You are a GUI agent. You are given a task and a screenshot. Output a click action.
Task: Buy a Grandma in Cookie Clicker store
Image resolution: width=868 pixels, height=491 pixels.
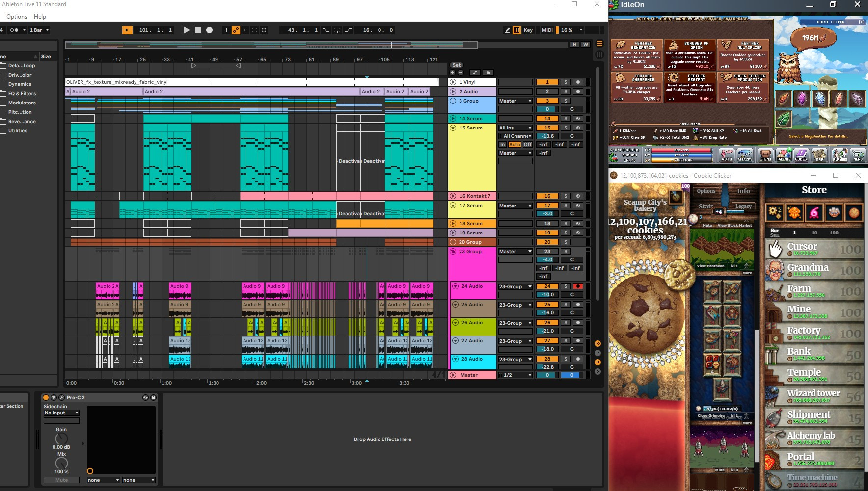click(x=814, y=270)
